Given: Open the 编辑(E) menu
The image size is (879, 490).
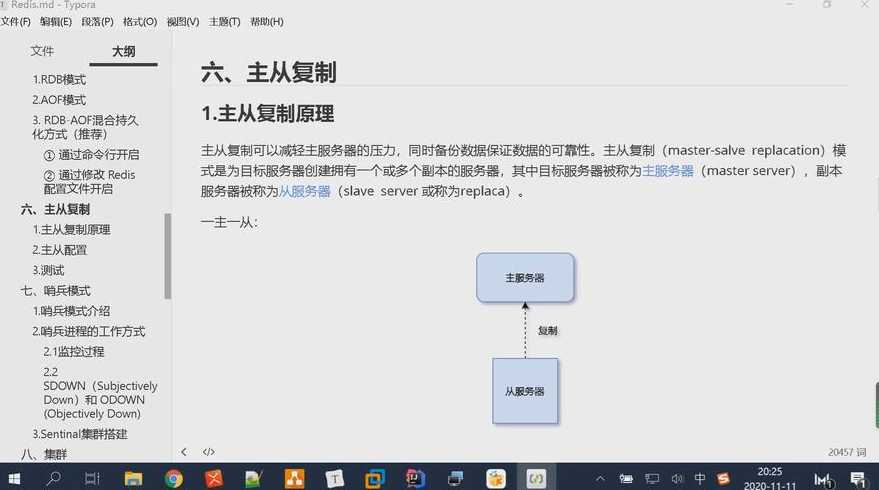Looking at the screenshot, I should tap(55, 22).
